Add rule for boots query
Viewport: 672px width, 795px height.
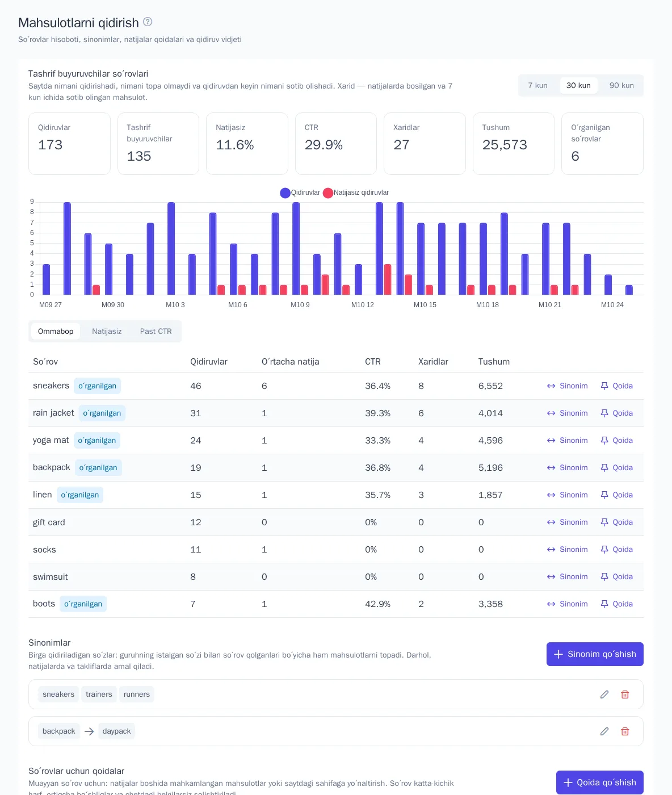tap(617, 604)
